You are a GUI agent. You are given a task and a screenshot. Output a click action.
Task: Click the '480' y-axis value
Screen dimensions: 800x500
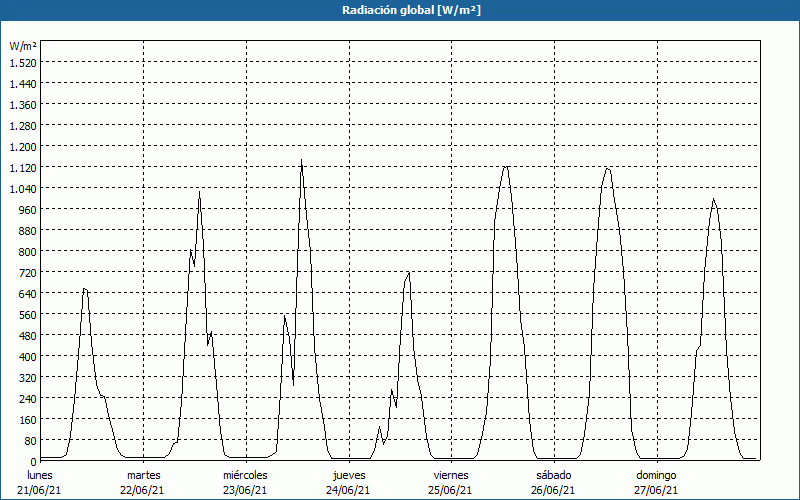(x=29, y=336)
